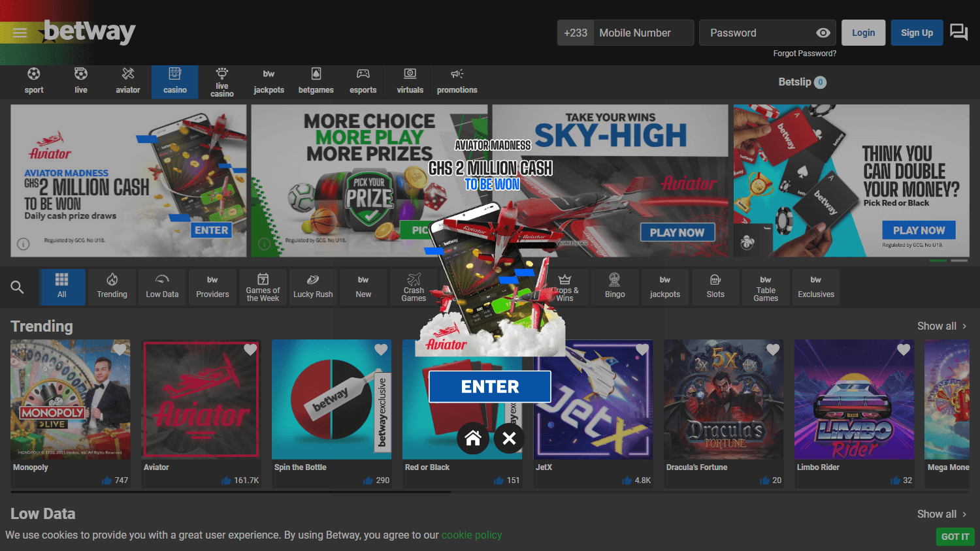The width and height of the screenshot is (980, 551).
Task: Open the Table Games category
Action: (x=766, y=287)
